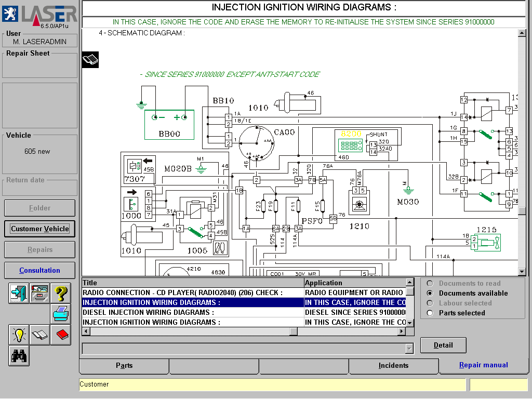Expand the empty combo box dropdown arrow
Viewport: 532px width, 399px height.
point(409,349)
